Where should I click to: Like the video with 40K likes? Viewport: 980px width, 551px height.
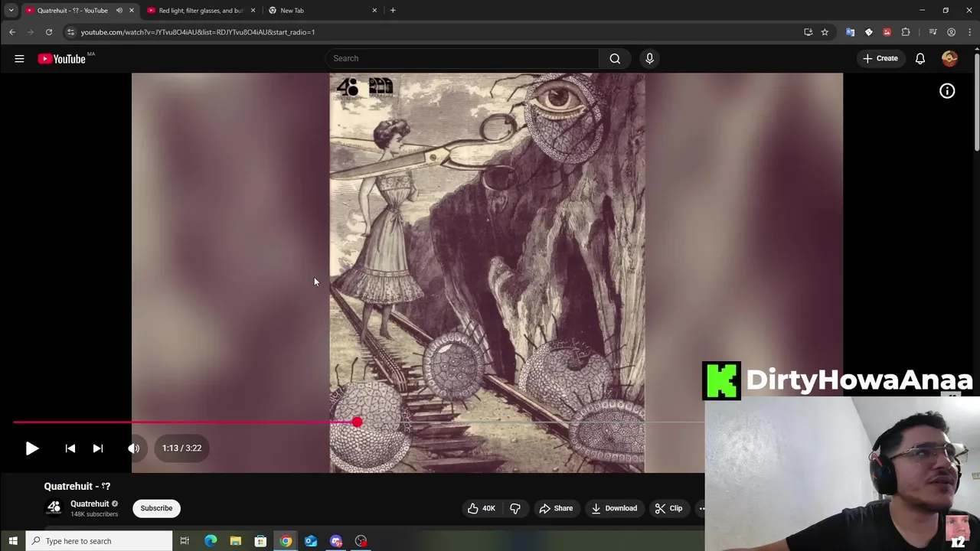coord(482,508)
